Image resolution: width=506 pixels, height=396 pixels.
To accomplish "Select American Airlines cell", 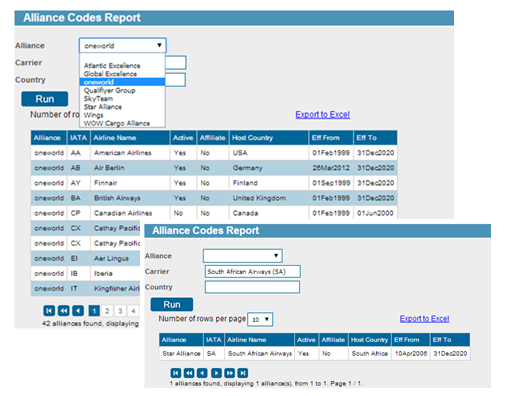I will click(x=130, y=153).
